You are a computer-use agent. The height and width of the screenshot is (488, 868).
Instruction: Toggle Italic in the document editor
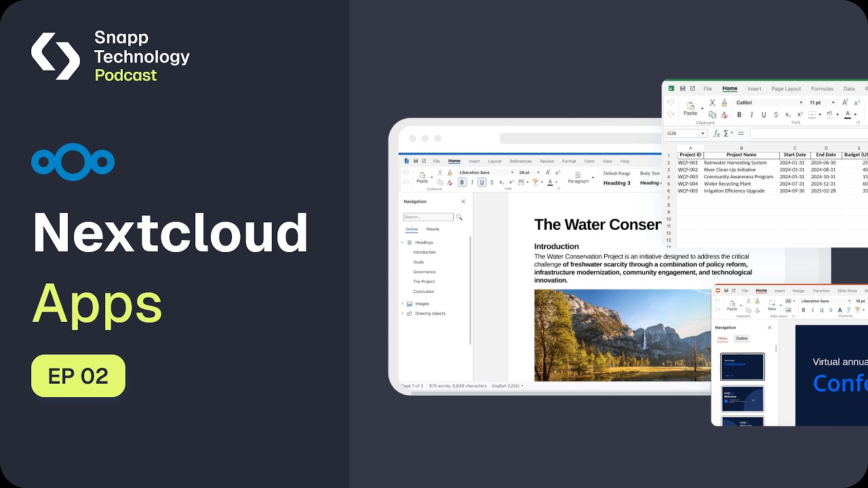coord(472,182)
